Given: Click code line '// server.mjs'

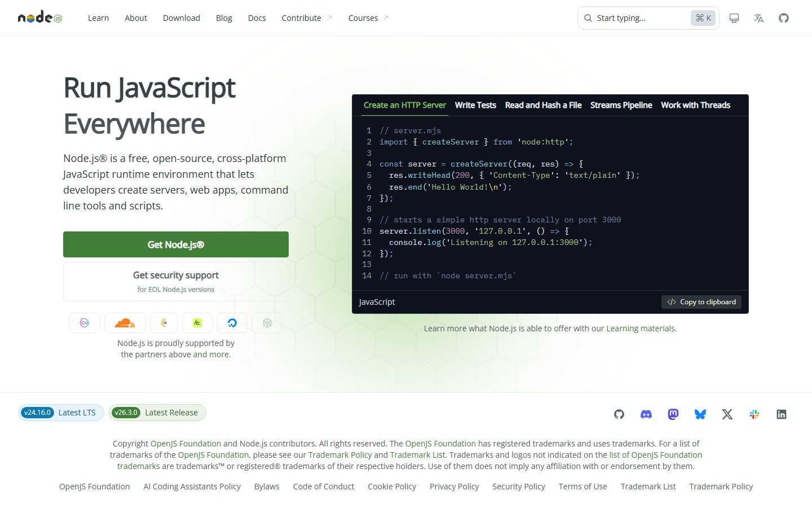Looking at the screenshot, I should pos(411,130).
